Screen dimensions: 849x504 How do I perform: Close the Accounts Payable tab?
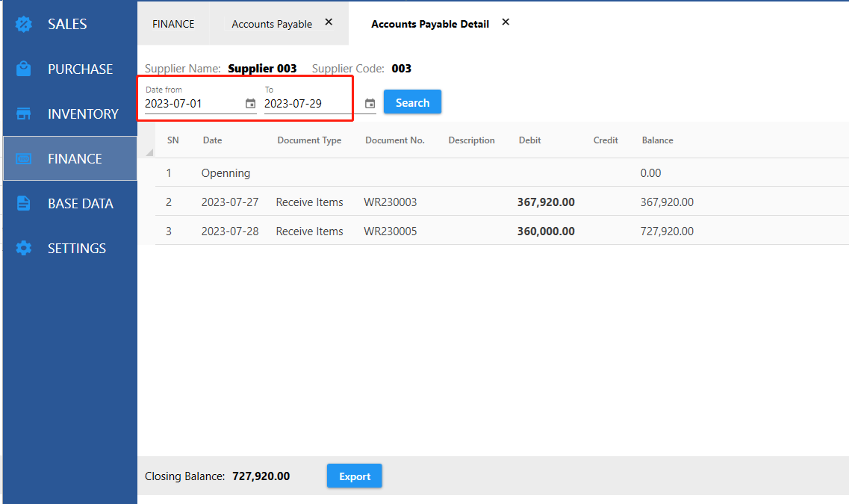click(329, 22)
